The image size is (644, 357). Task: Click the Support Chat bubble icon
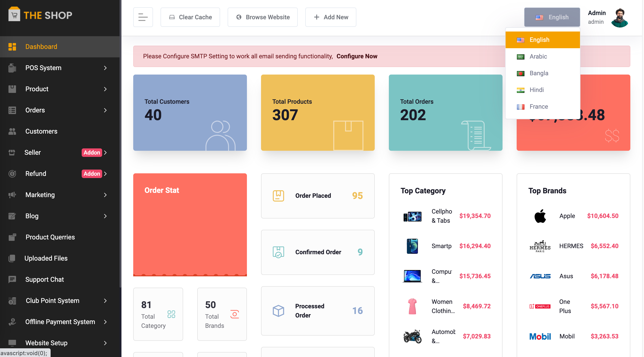point(12,280)
